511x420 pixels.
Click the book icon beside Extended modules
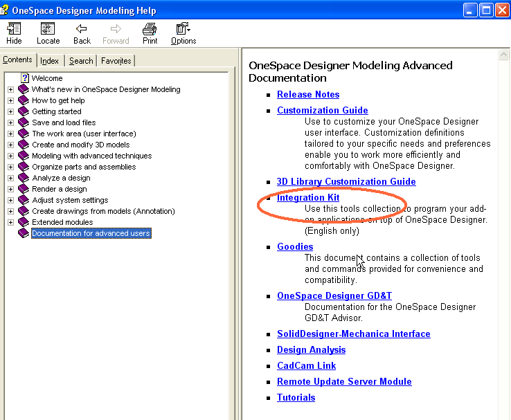point(24,222)
